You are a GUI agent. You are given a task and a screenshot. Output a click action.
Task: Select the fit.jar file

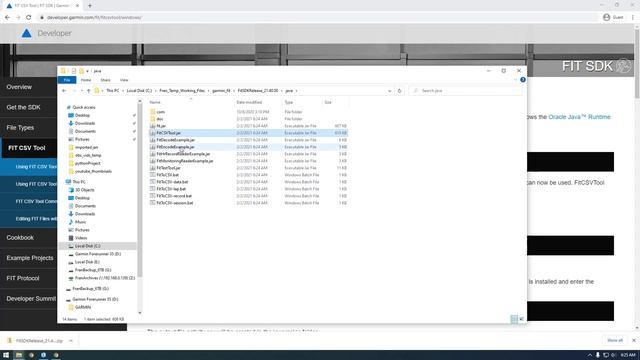(x=161, y=126)
